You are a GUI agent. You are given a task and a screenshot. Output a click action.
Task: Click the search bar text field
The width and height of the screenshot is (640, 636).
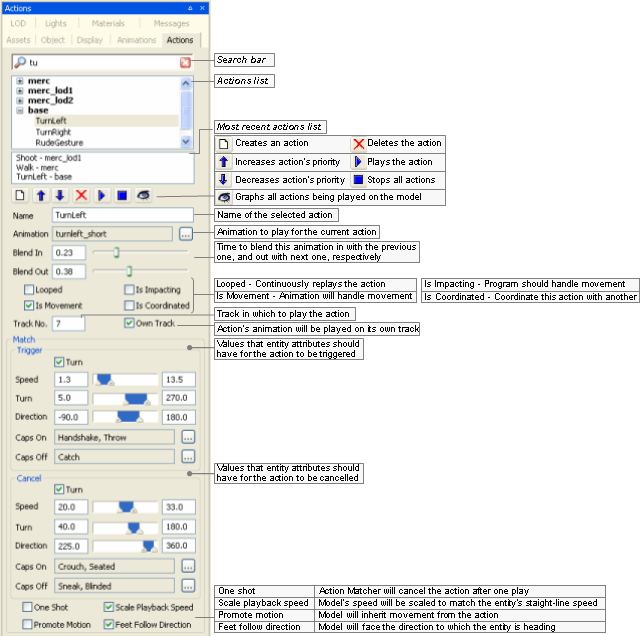103,62
